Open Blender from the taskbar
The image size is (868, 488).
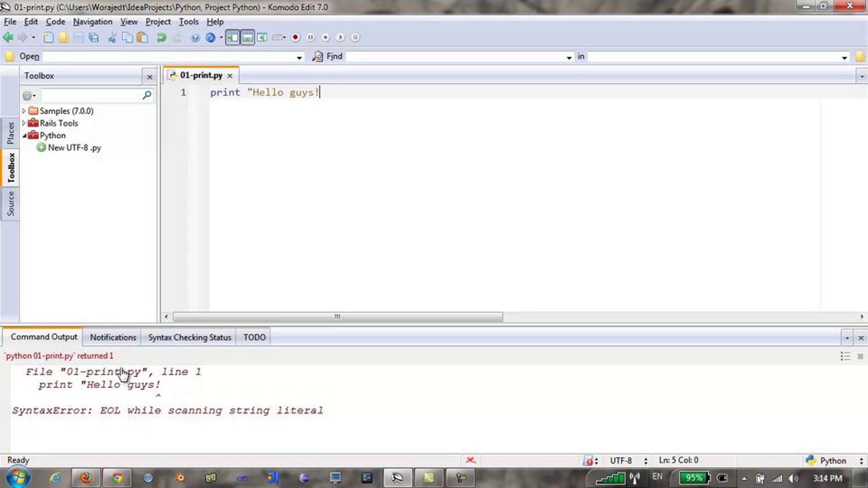179,478
